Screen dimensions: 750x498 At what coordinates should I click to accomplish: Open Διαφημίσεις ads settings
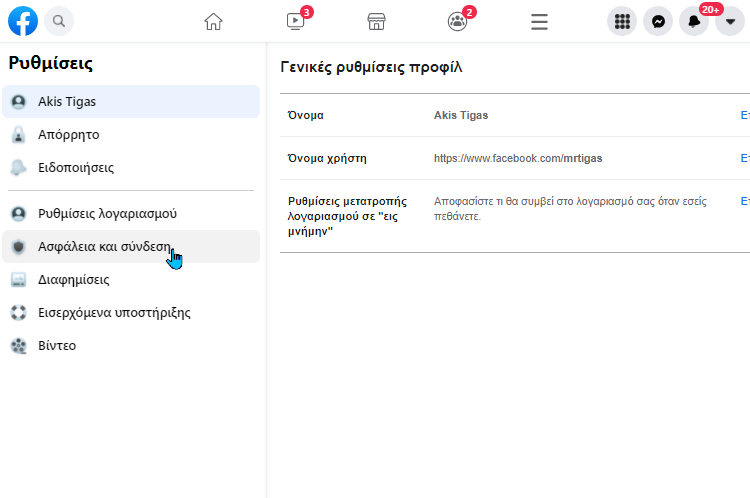131,279
